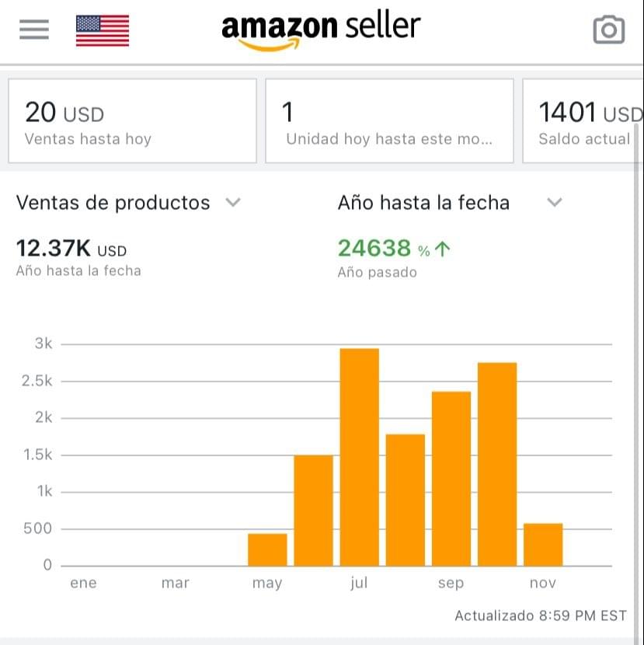Viewport: 644px width, 645px height.
Task: Select the 20 USD Ventas hasta hoy card
Action: tap(132, 122)
